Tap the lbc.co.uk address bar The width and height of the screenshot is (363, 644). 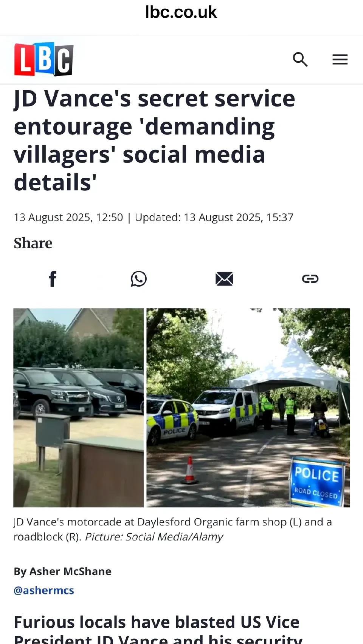181,12
